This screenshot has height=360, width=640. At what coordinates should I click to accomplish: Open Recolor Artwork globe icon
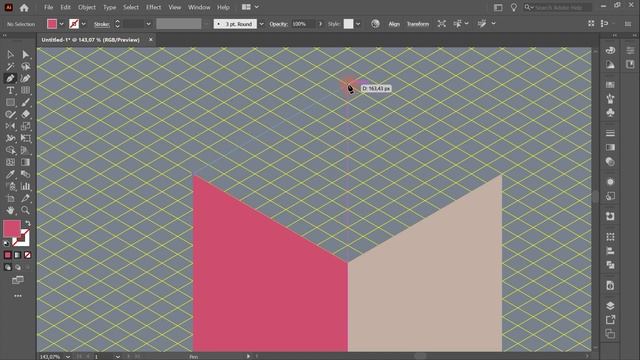coord(375,24)
